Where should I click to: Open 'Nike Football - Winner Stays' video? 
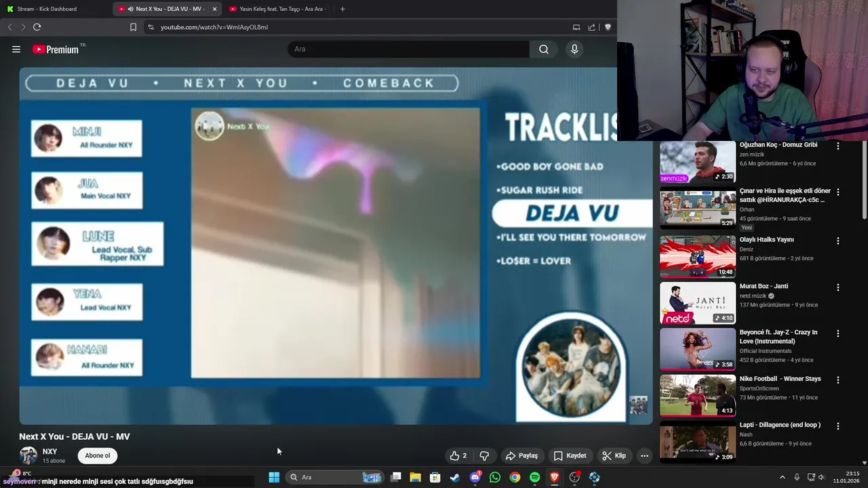(780, 379)
